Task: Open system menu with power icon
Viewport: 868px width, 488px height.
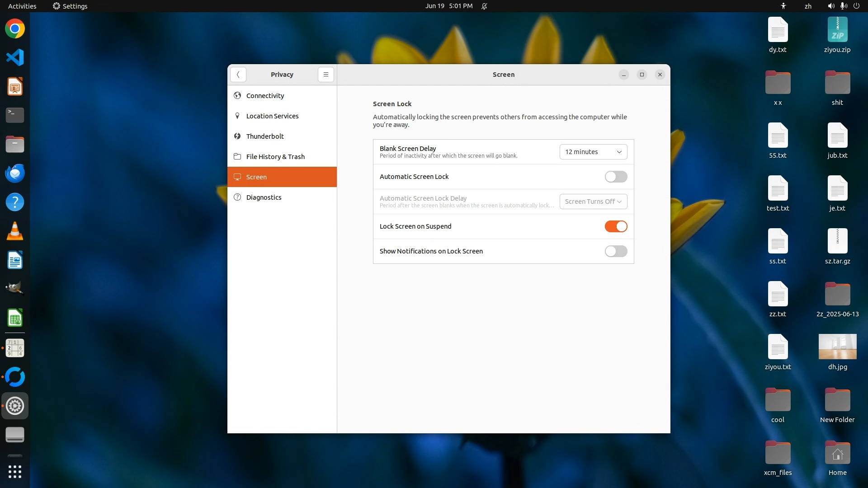Action: point(856,6)
